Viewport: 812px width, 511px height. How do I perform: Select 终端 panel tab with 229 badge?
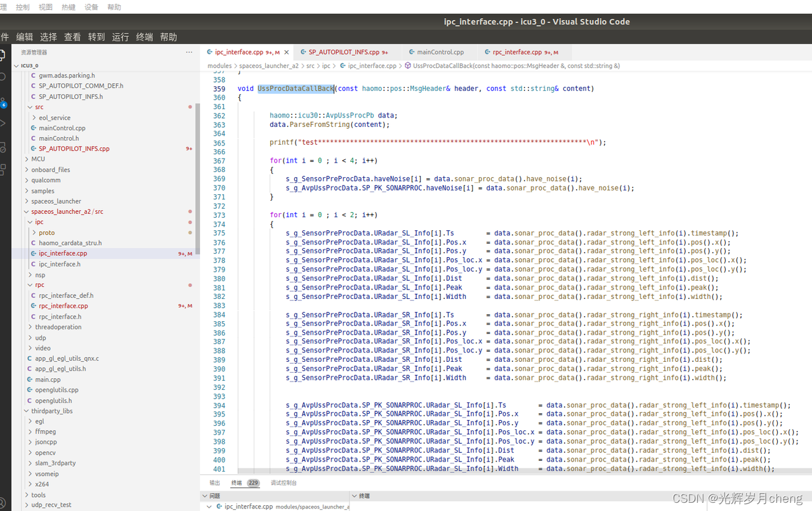click(246, 483)
